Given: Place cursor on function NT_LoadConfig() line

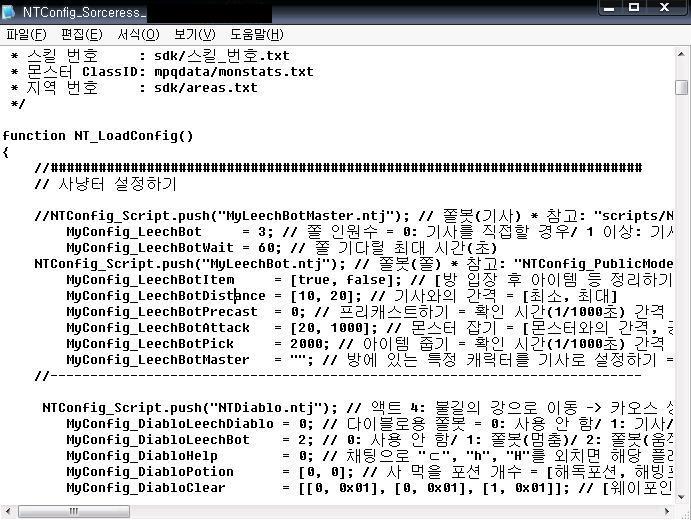Looking at the screenshot, I should tap(98, 136).
